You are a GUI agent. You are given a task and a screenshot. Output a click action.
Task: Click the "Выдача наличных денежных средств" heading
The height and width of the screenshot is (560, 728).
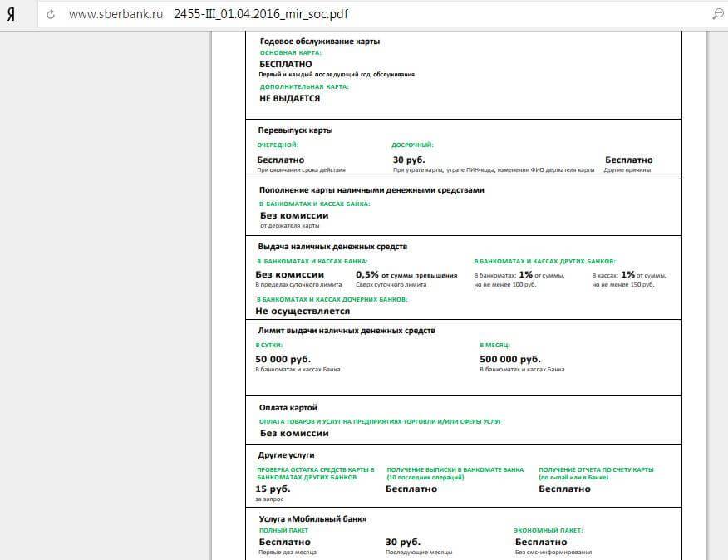click(x=332, y=247)
